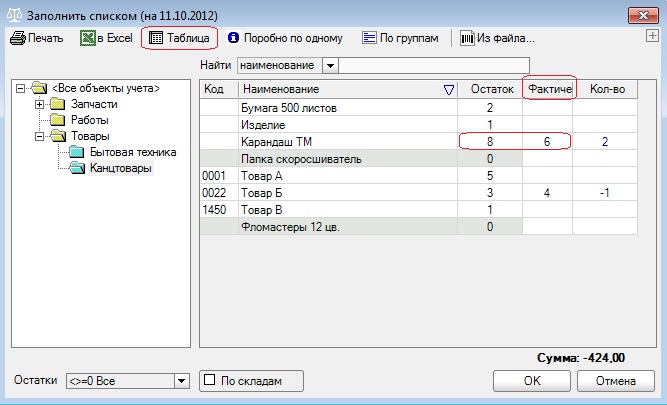This screenshot has width=667, height=405.
Task: Click the Остаток column header
Action: 490,90
